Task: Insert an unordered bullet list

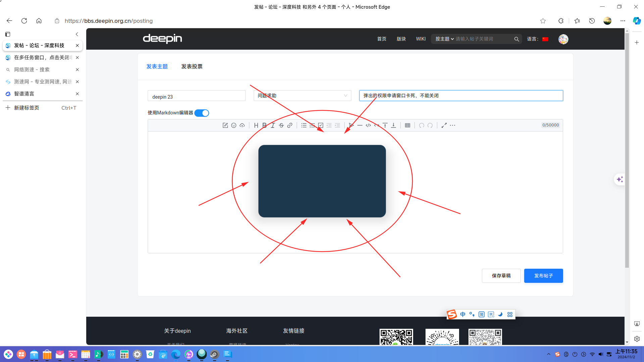Action: (304, 125)
